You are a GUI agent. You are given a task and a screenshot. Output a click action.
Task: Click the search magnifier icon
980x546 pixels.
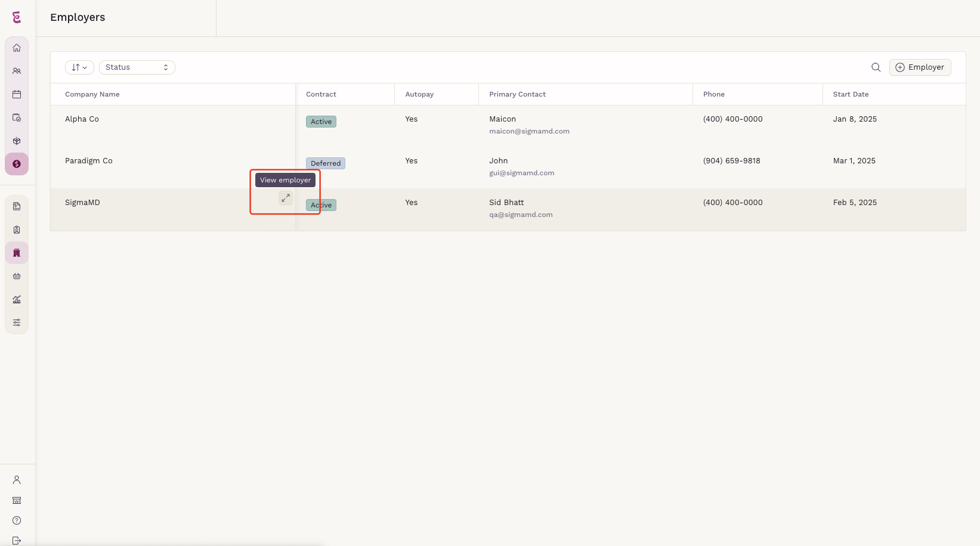[x=876, y=67]
